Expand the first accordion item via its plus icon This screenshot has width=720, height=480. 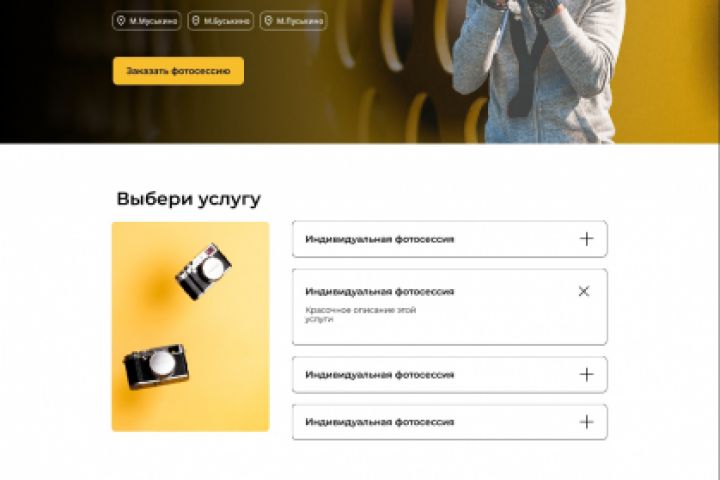point(586,239)
